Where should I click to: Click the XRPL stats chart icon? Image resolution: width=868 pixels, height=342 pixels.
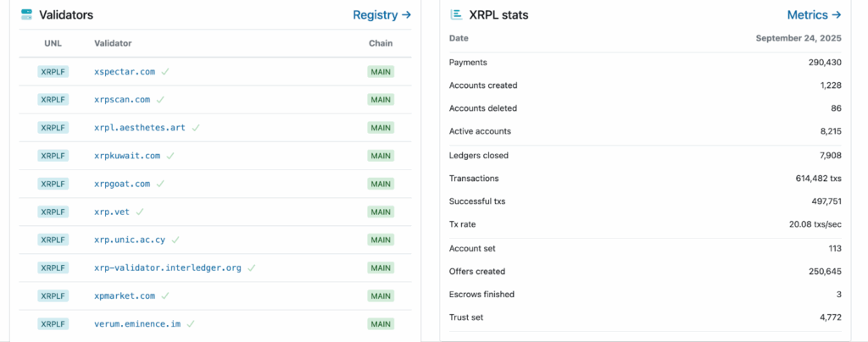tap(456, 14)
